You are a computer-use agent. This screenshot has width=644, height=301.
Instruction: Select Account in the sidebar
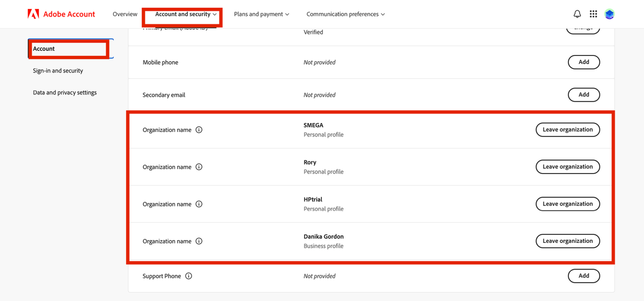tap(70, 49)
